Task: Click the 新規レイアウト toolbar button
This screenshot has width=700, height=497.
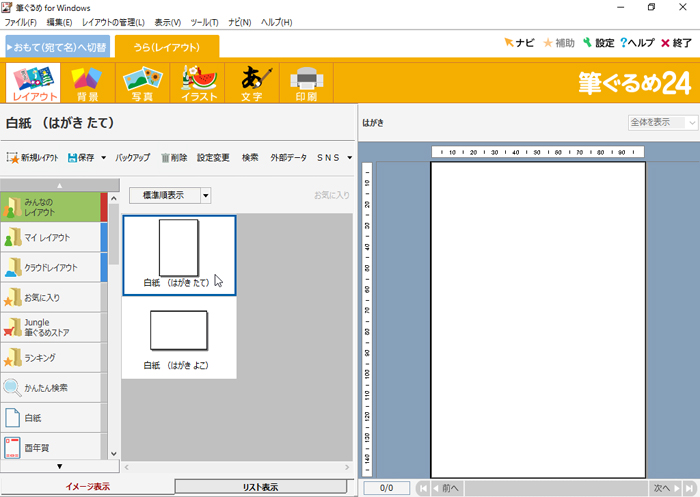Action: (33, 157)
